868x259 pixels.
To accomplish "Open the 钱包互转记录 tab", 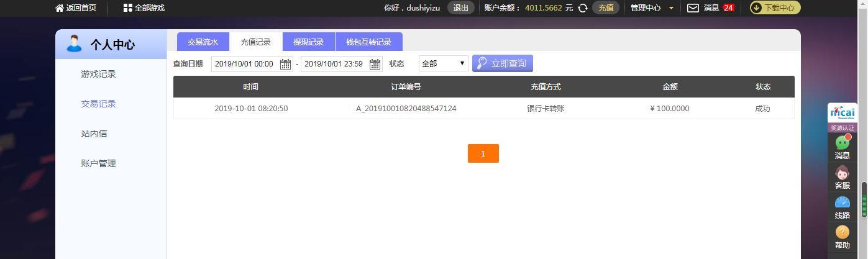I will (369, 42).
